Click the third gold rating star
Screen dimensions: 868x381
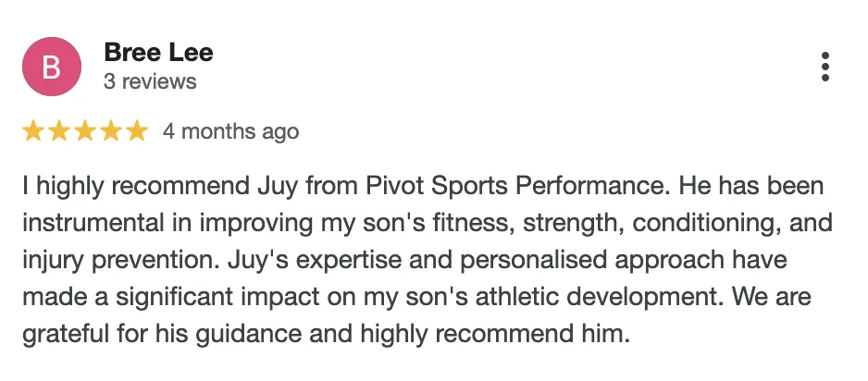click(x=85, y=131)
